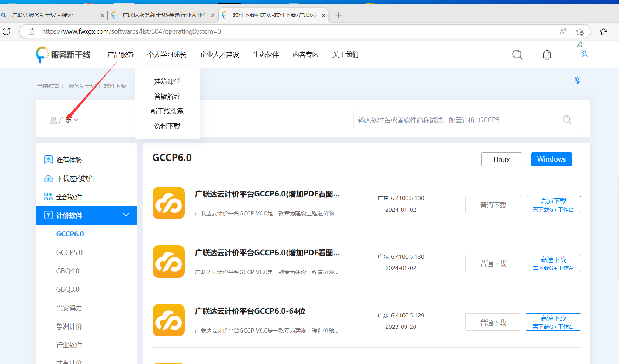
Task: Click icon of first GCCP6.0(增加PDF看图 entry
Action: click(x=168, y=203)
